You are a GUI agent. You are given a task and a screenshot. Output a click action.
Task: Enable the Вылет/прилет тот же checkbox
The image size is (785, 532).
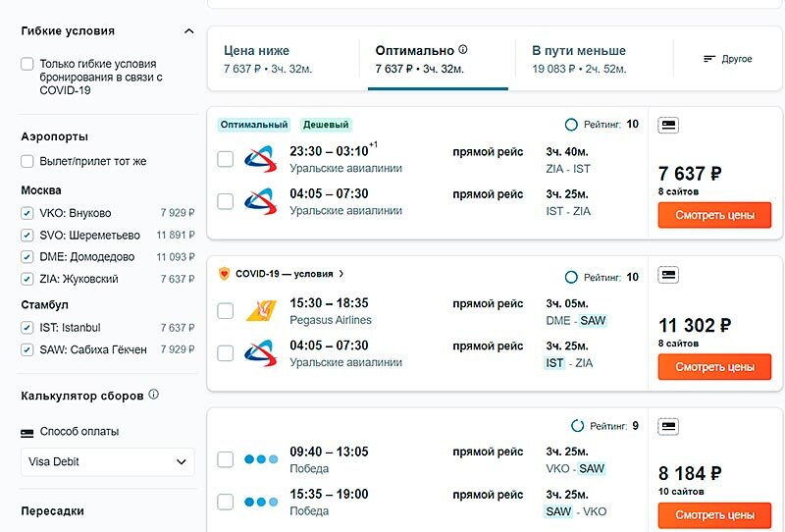[27, 161]
